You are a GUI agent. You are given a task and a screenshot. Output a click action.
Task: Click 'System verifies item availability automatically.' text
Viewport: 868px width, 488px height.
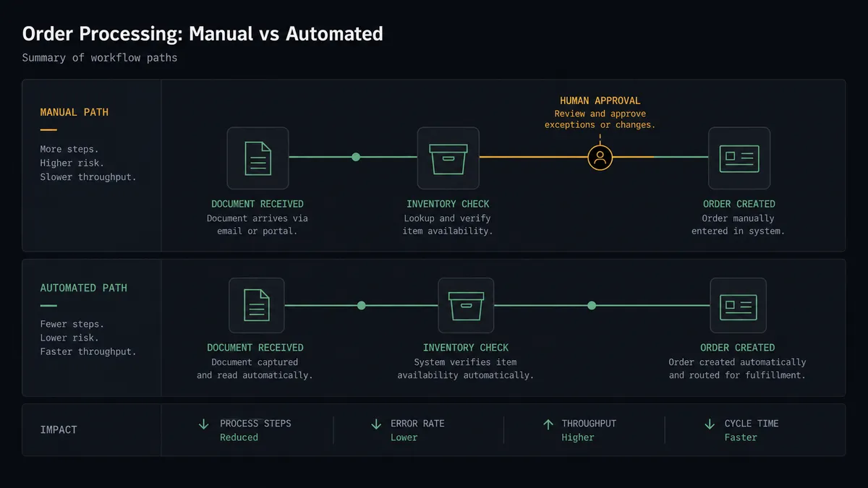(466, 369)
